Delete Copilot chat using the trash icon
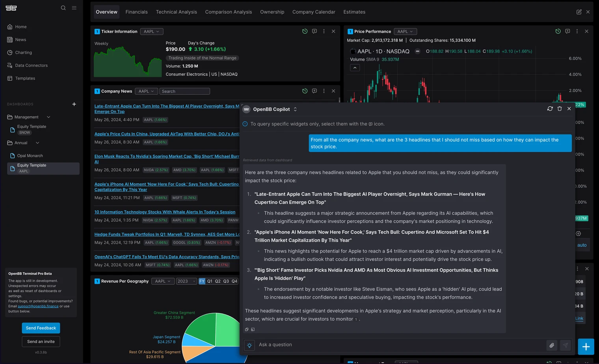The width and height of the screenshot is (599, 364). tap(560, 109)
